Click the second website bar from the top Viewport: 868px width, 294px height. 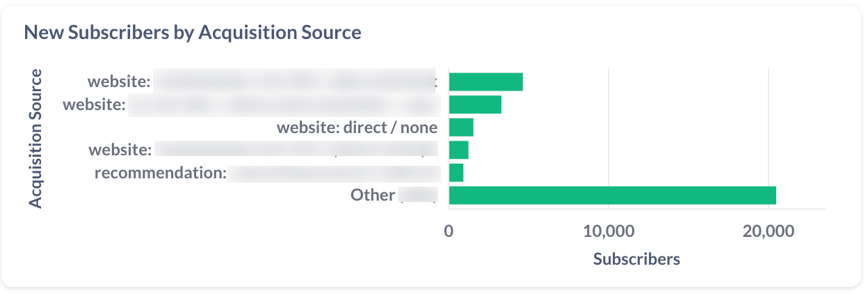coord(475,105)
